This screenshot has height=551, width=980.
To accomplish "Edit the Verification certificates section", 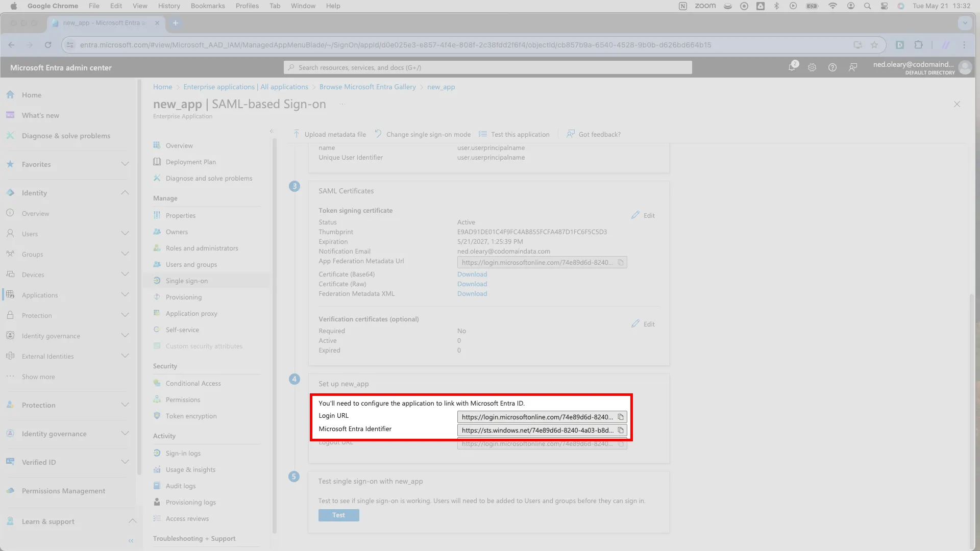I will point(643,324).
